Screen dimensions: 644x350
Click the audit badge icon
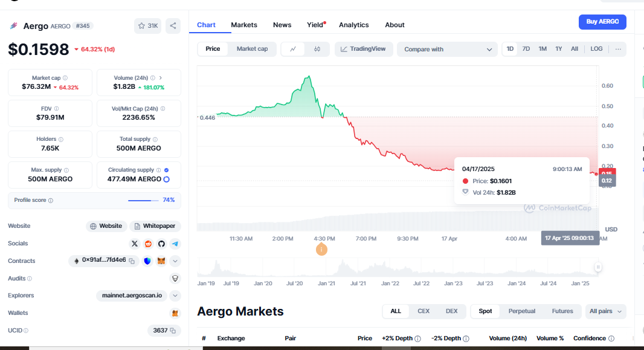tap(175, 279)
